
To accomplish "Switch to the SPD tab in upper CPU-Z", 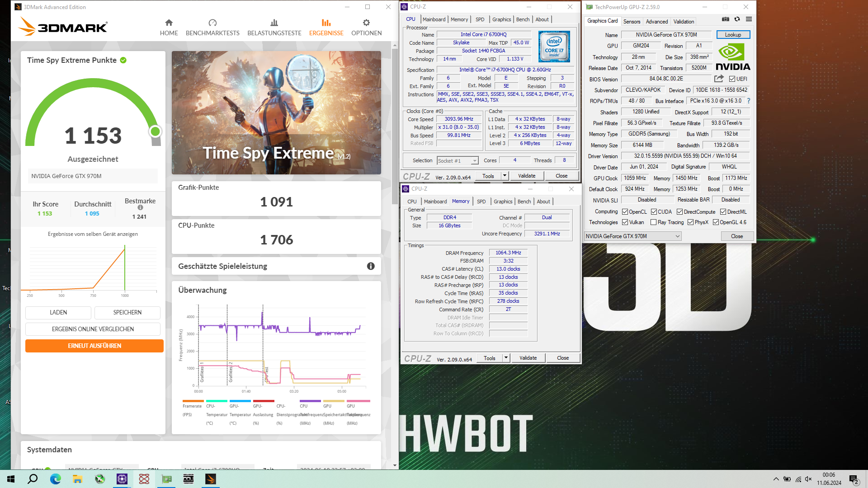I will click(480, 19).
